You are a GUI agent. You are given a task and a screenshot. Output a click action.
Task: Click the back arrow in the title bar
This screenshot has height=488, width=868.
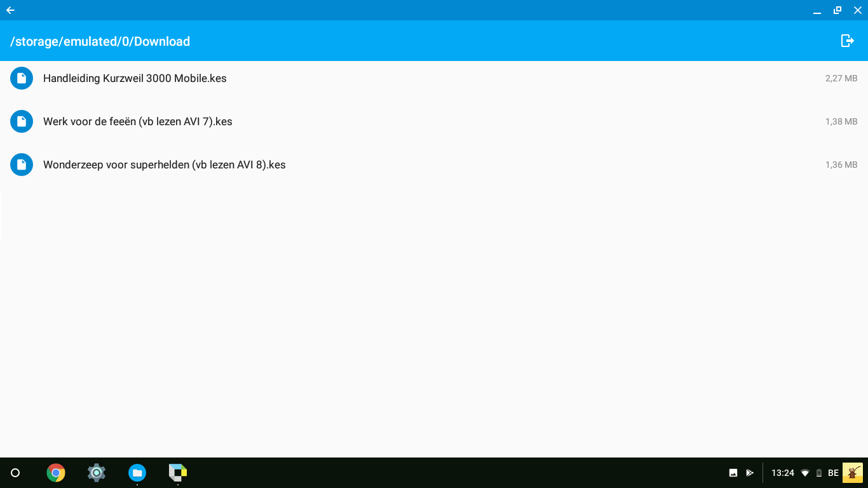[10, 10]
